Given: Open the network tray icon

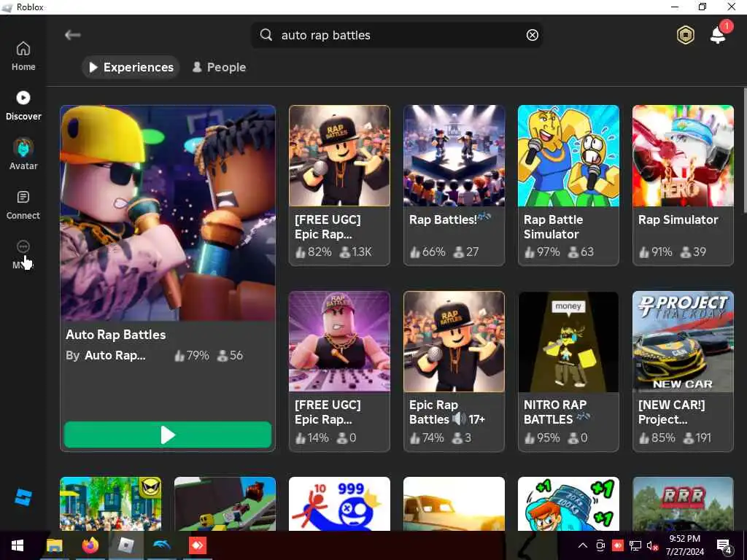Looking at the screenshot, I should 635,545.
